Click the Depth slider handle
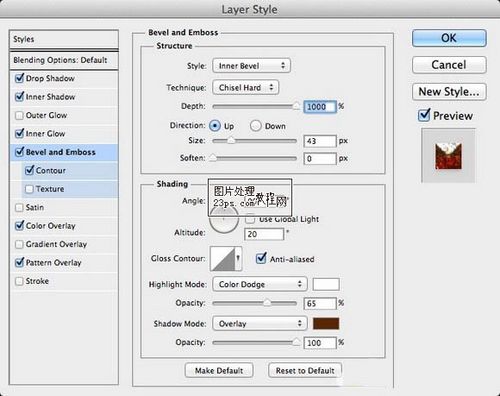 point(296,106)
